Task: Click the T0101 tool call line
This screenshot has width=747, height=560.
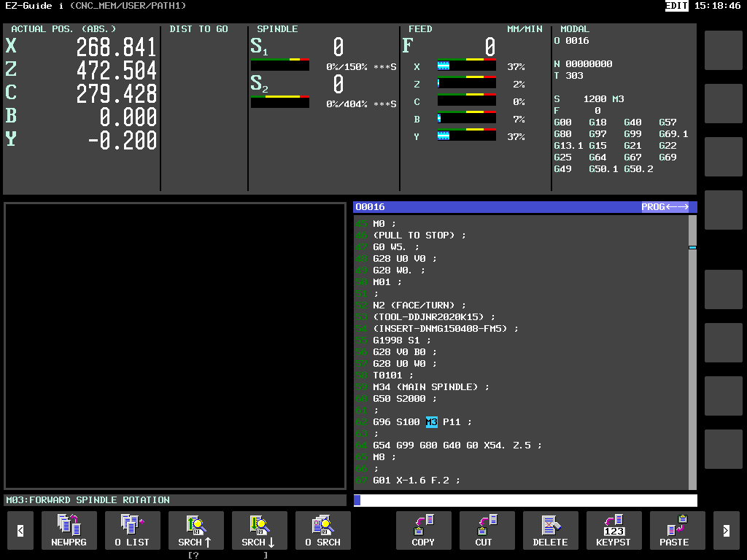Action: pyautogui.click(x=387, y=376)
